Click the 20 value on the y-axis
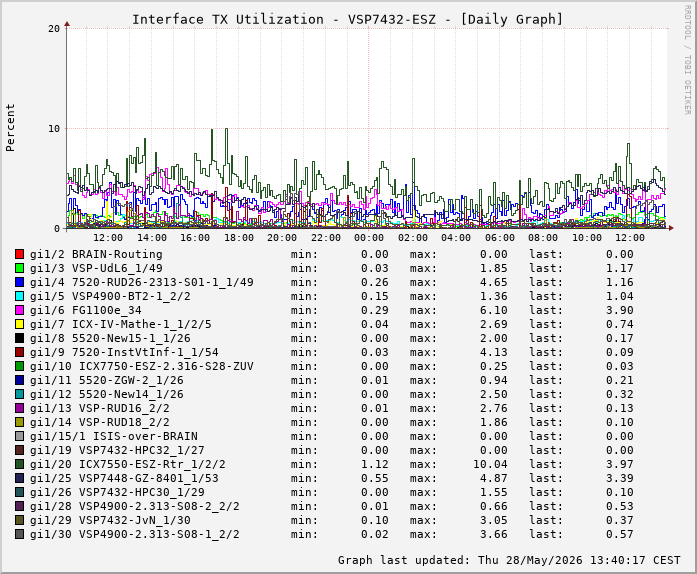The width and height of the screenshot is (697, 574). pos(54,29)
